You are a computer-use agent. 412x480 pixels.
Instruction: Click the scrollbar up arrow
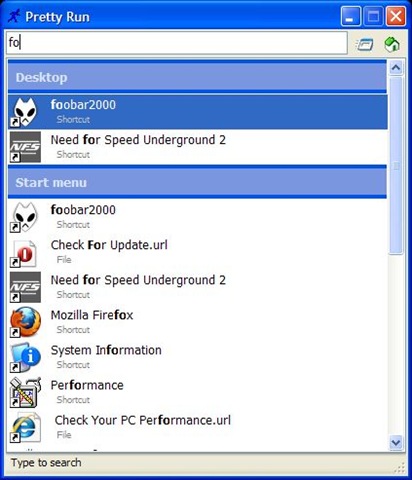tap(396, 68)
